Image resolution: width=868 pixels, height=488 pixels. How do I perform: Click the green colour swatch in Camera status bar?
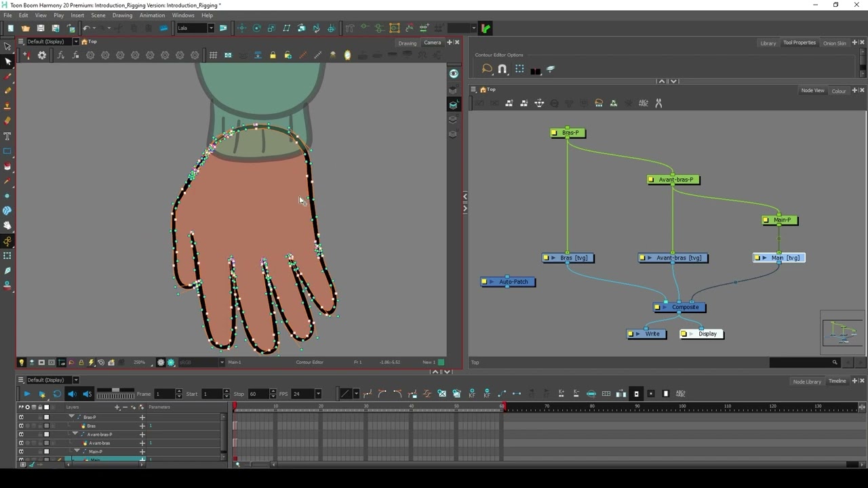[x=441, y=363]
